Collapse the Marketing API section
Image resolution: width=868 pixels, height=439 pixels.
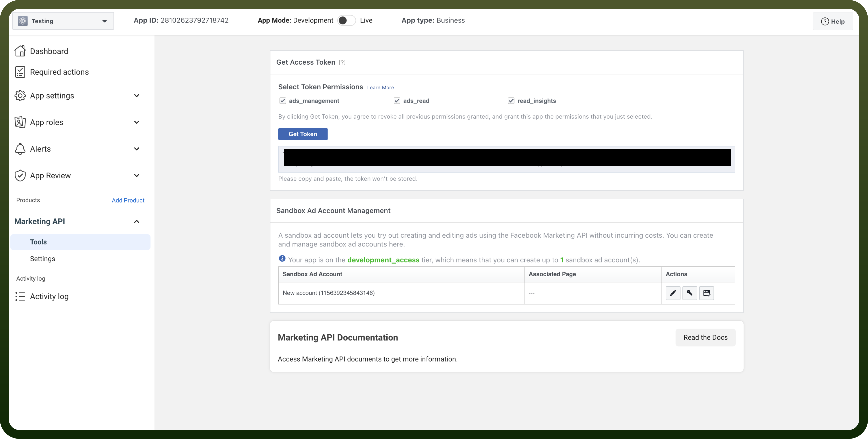pyautogui.click(x=136, y=221)
